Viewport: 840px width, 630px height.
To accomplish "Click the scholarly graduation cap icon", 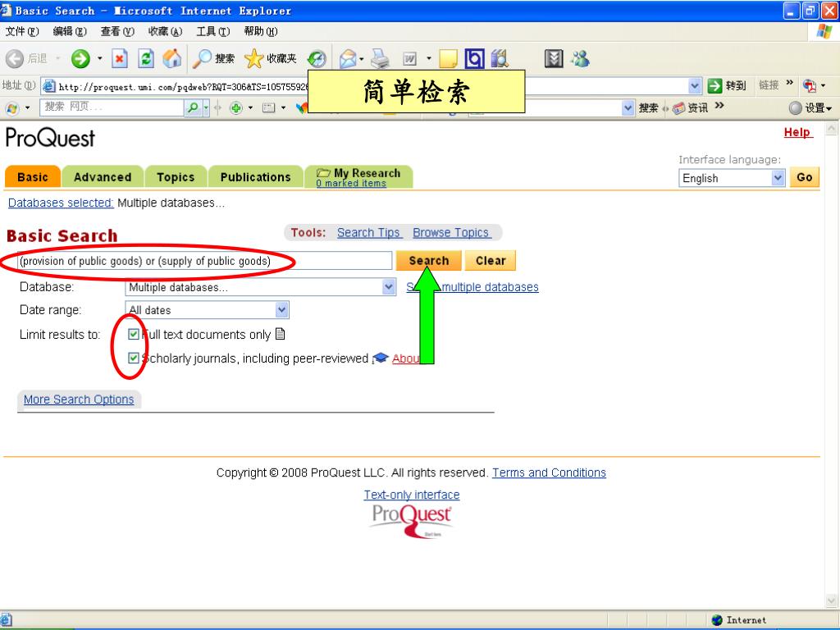I will [x=380, y=358].
